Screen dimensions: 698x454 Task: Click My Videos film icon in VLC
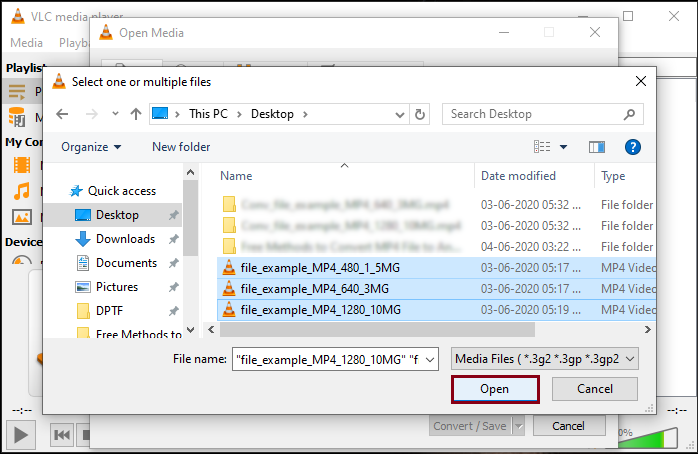21,166
